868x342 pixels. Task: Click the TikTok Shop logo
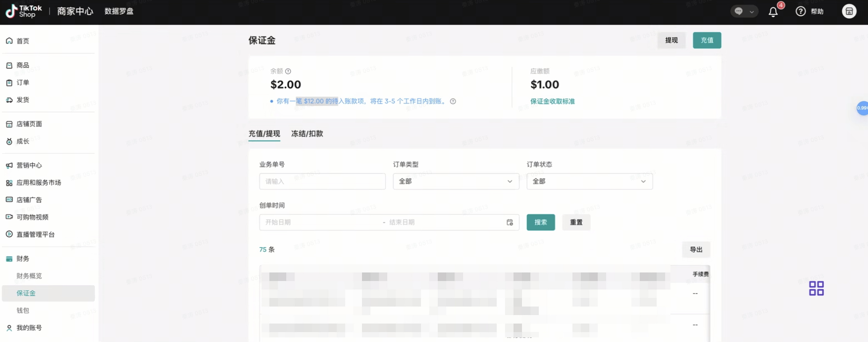click(x=24, y=11)
